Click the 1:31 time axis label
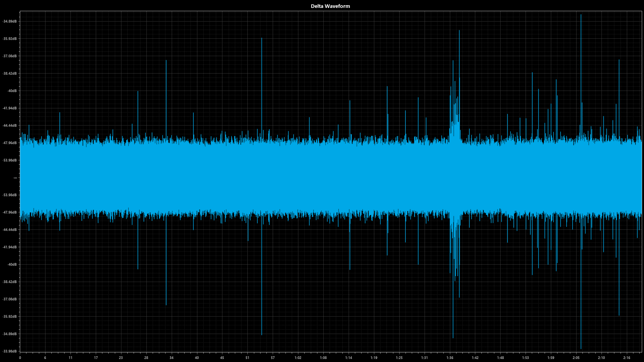Viewport: 644px width, 362px height. click(425, 358)
